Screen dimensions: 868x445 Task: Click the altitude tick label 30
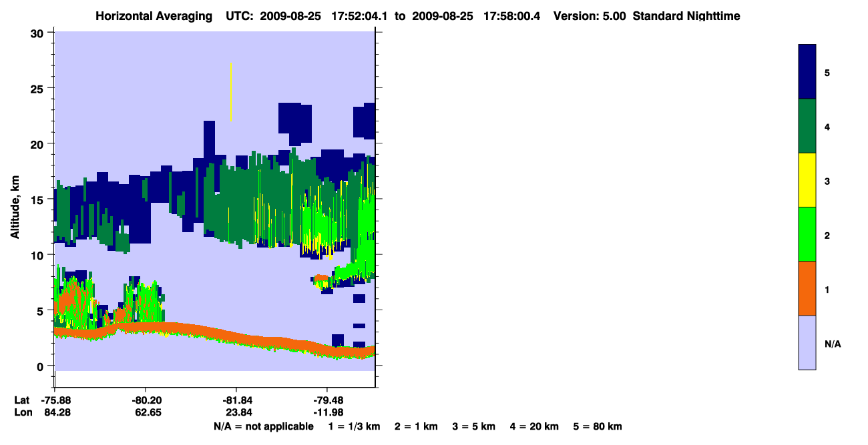(38, 33)
